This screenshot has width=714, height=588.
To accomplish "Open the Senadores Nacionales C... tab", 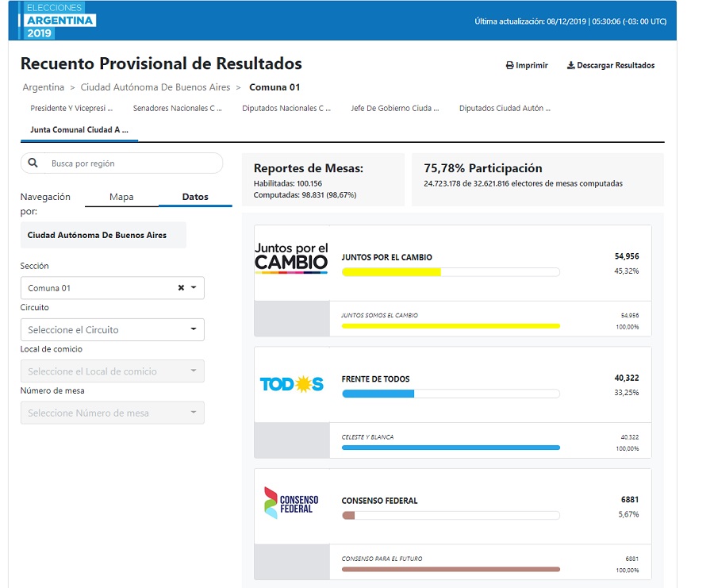I will click(178, 109).
